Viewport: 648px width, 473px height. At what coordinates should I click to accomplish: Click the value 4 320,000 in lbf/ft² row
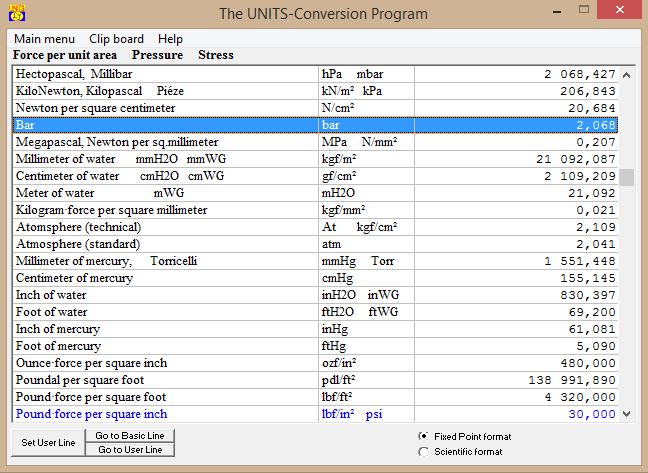click(x=579, y=397)
